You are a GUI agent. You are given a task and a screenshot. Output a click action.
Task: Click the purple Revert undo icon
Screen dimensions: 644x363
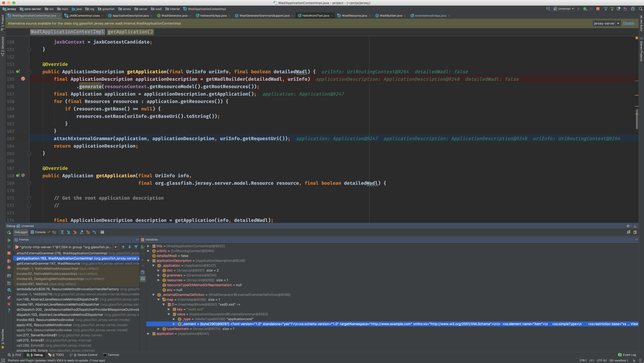click(x=625, y=9)
